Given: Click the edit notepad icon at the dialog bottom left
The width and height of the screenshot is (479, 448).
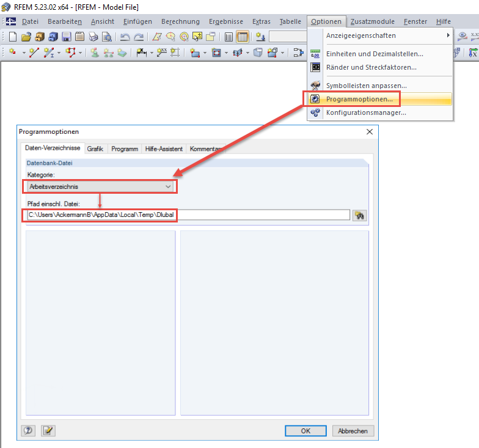Looking at the screenshot, I should tap(48, 430).
